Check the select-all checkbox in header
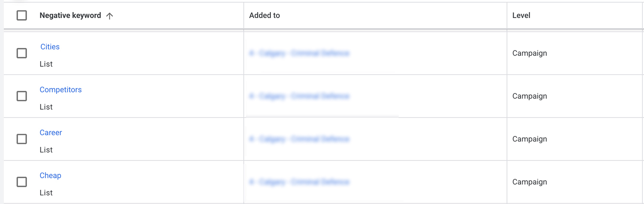 (21, 15)
